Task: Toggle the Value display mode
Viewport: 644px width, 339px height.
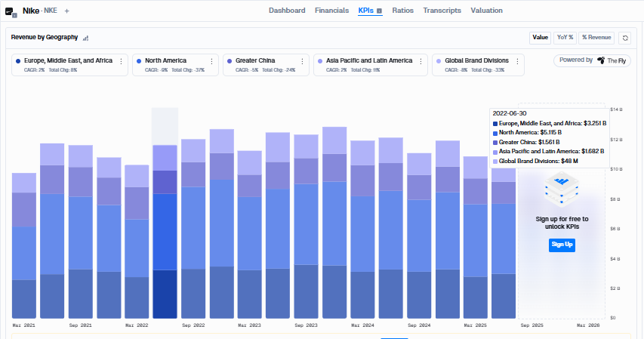Action: pos(540,38)
